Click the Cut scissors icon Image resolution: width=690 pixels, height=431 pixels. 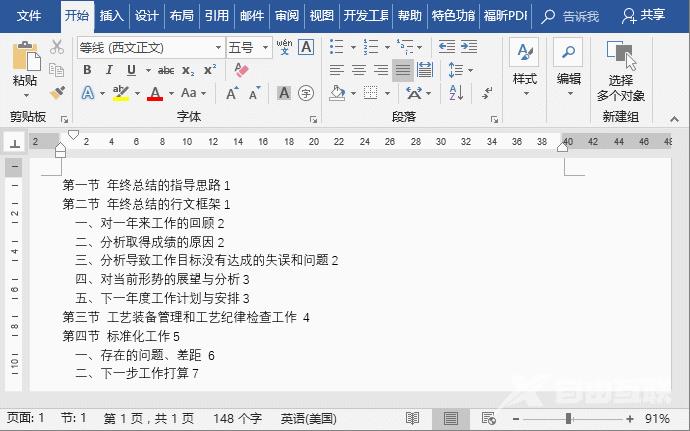click(x=57, y=47)
